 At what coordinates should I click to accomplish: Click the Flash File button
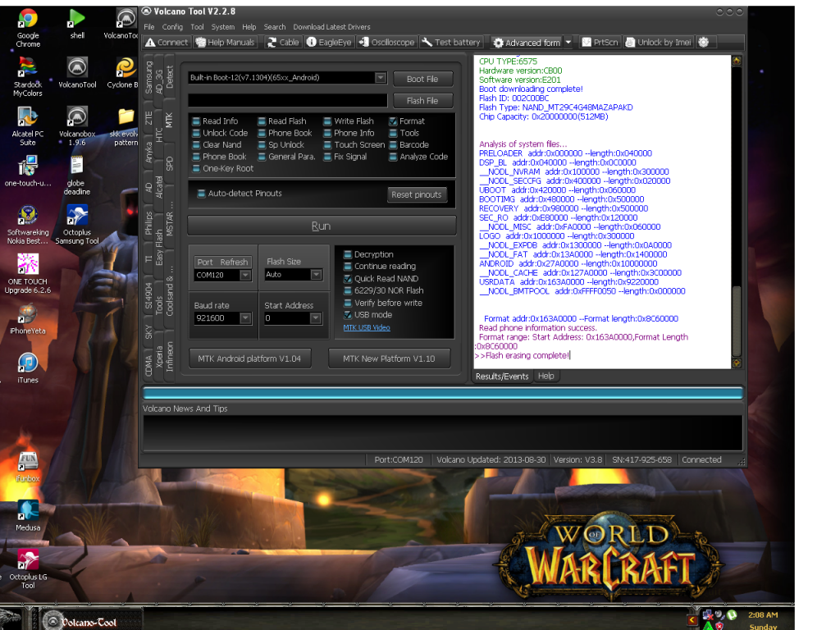click(x=422, y=100)
